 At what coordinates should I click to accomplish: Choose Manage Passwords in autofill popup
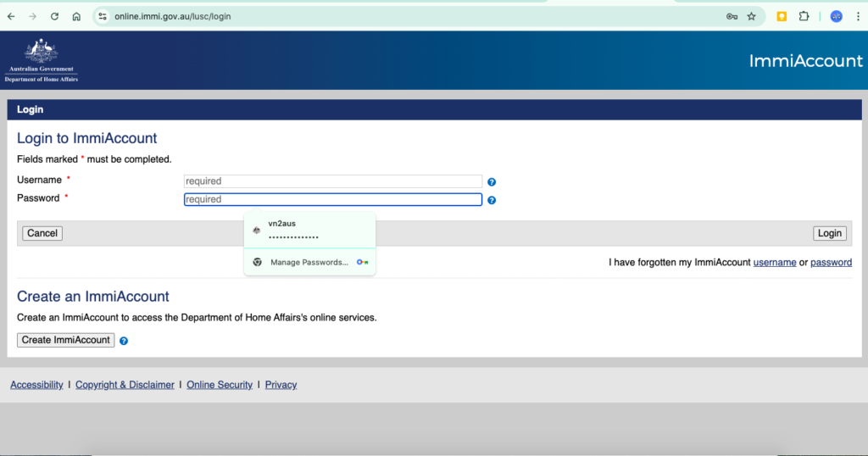coord(309,262)
